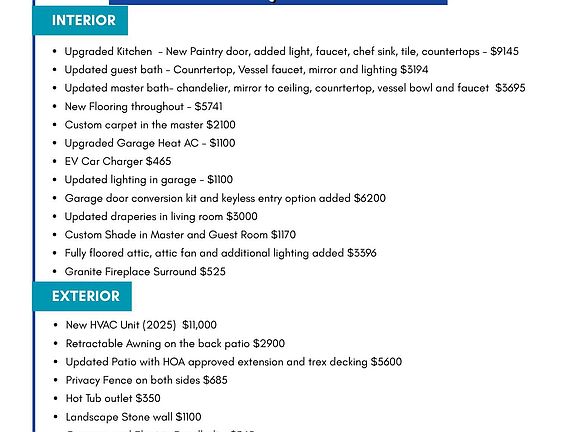This screenshot has width=576, height=432.
Task: Click Updated lighting in garage line
Action: 149,180
